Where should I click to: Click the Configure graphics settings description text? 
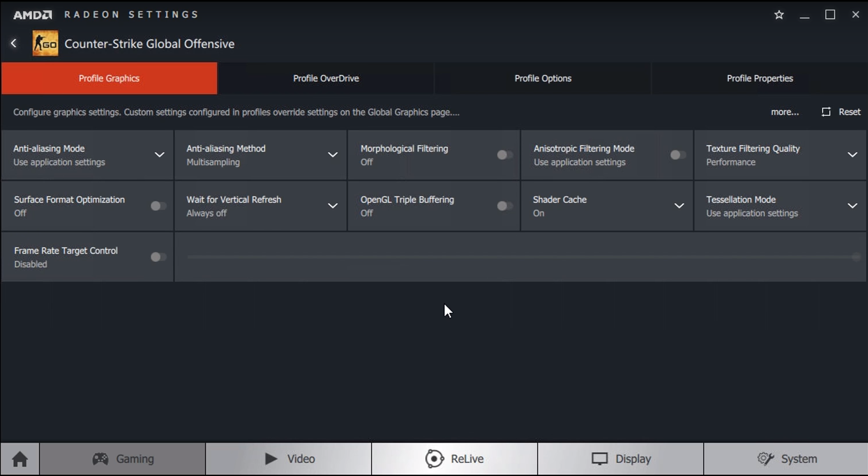click(x=236, y=112)
